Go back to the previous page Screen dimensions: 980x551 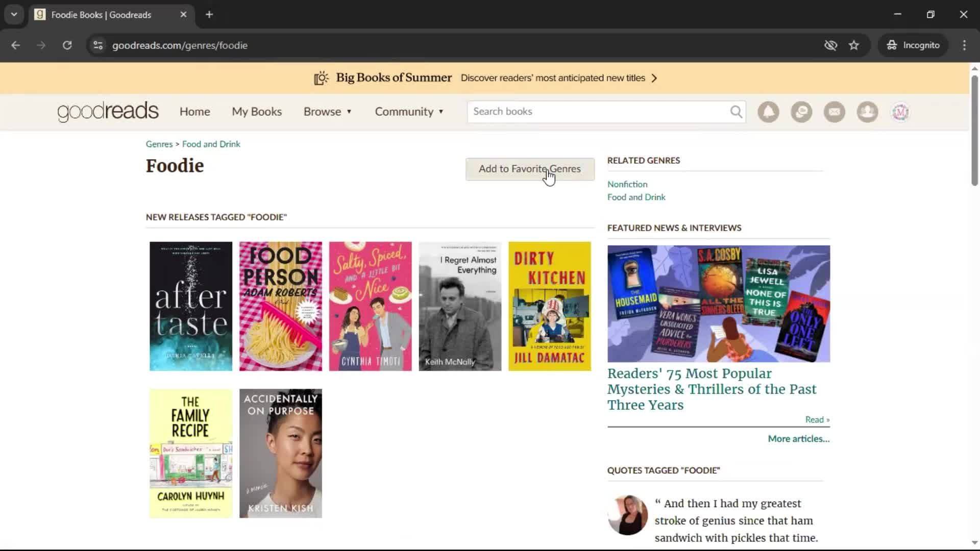click(16, 45)
